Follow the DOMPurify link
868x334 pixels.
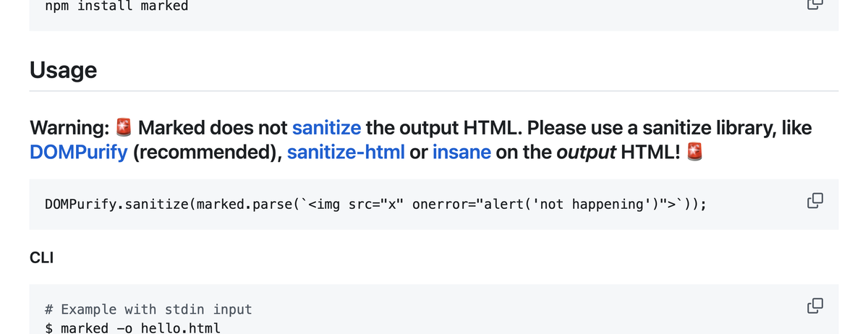pyautogui.click(x=78, y=152)
